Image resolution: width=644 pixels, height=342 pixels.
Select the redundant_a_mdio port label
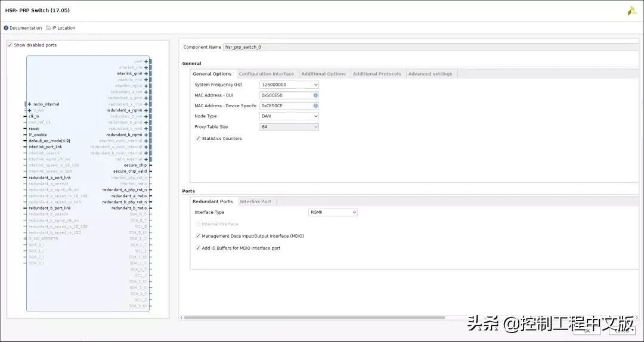[129, 196]
